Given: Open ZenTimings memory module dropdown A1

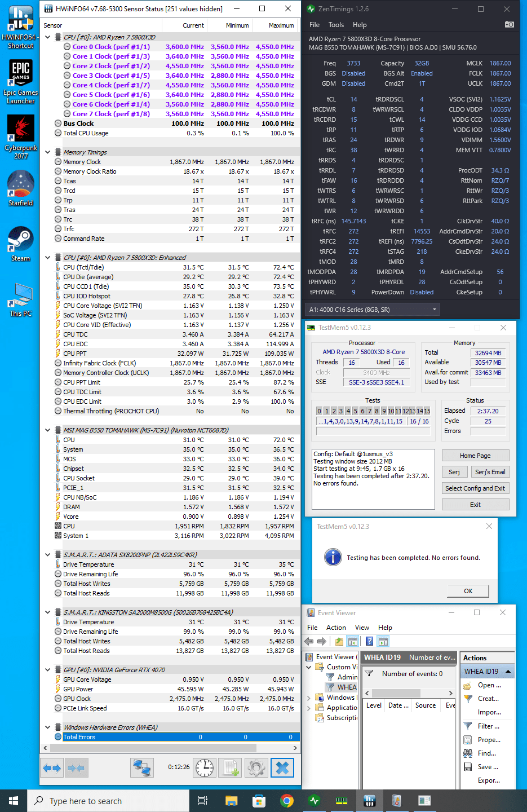Looking at the screenshot, I should click(372, 310).
